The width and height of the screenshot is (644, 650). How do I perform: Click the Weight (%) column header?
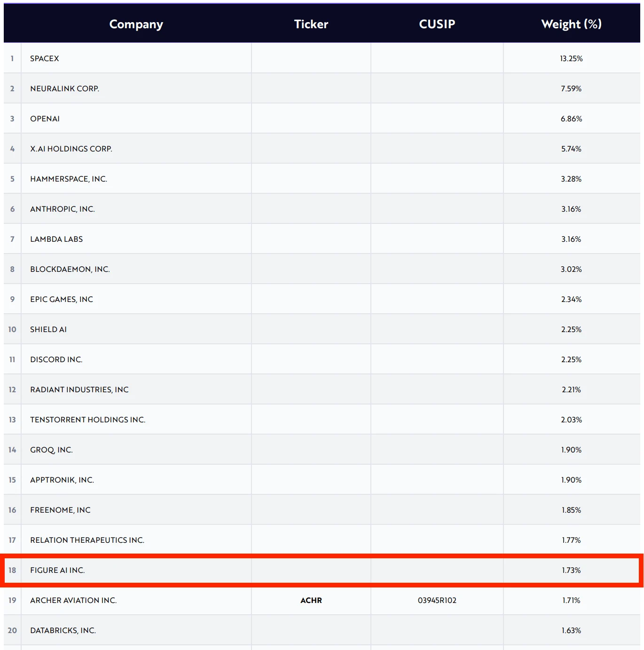[x=571, y=24]
